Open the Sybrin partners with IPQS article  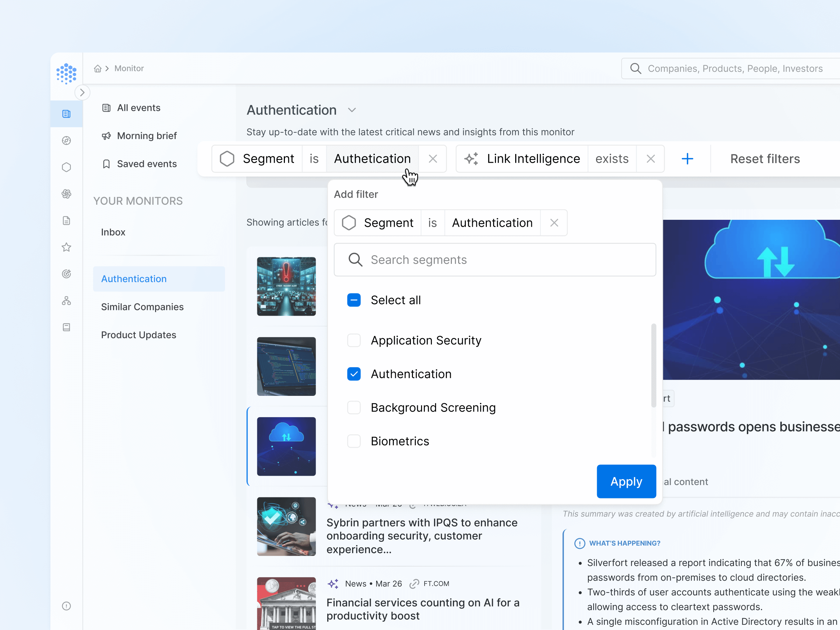pyautogui.click(x=422, y=536)
